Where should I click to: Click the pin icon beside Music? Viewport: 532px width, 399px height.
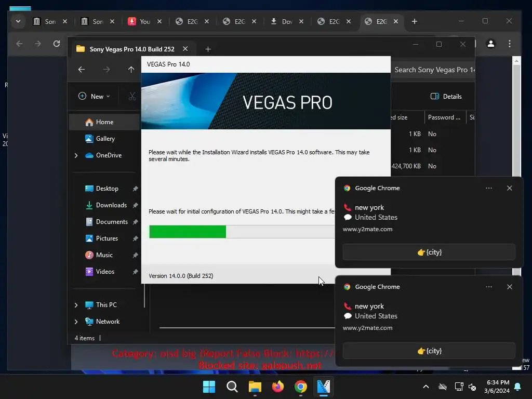[136, 255]
